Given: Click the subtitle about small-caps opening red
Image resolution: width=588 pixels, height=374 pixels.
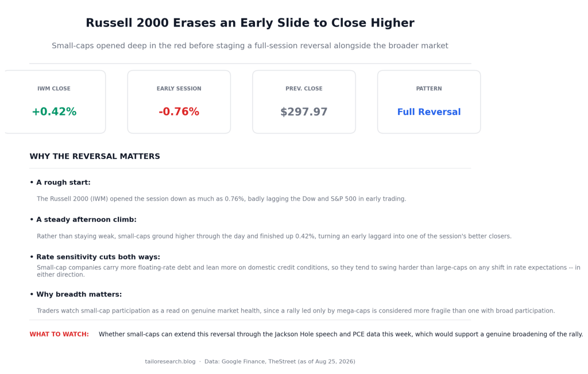Looking at the screenshot, I should 250,46.
